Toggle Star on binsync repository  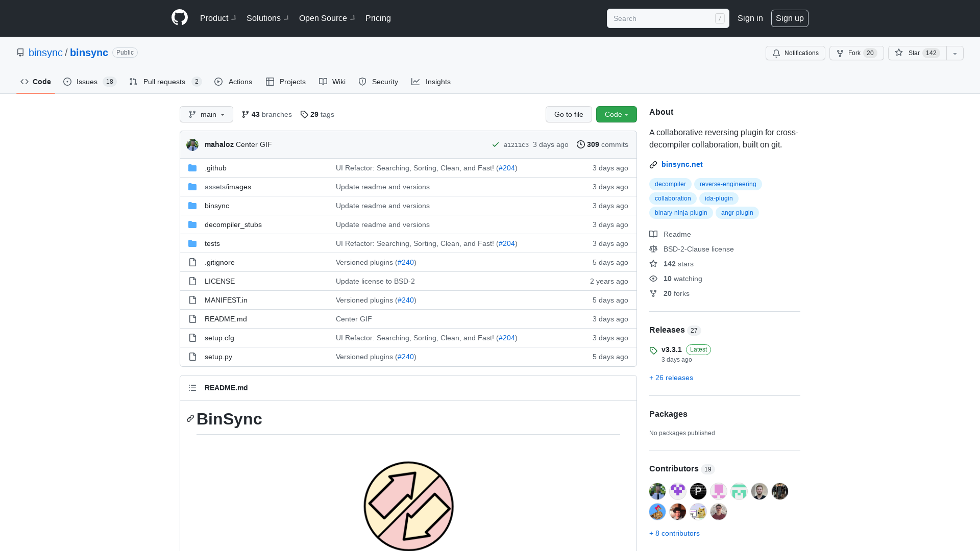click(917, 53)
